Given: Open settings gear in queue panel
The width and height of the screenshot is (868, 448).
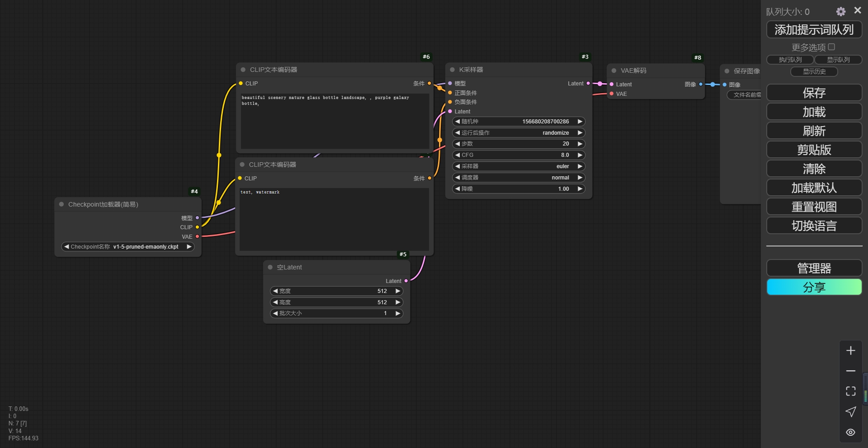Looking at the screenshot, I should 840,11.
